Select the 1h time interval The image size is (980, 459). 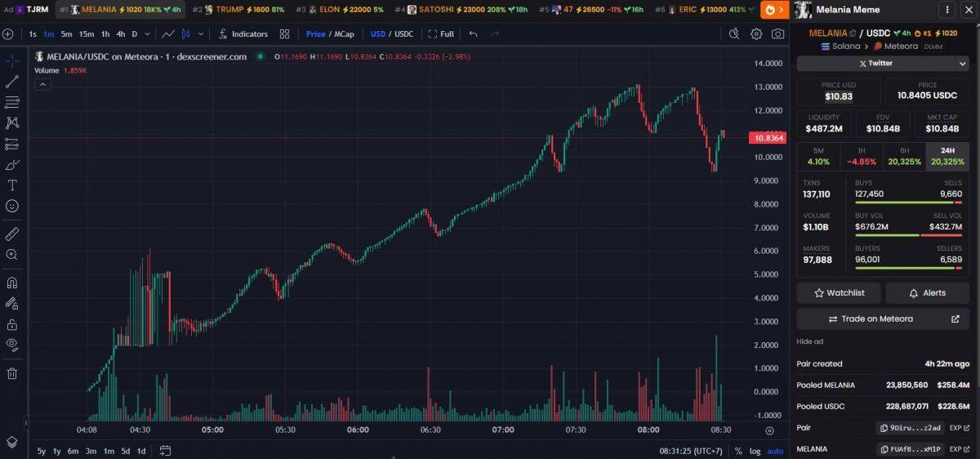coord(105,34)
